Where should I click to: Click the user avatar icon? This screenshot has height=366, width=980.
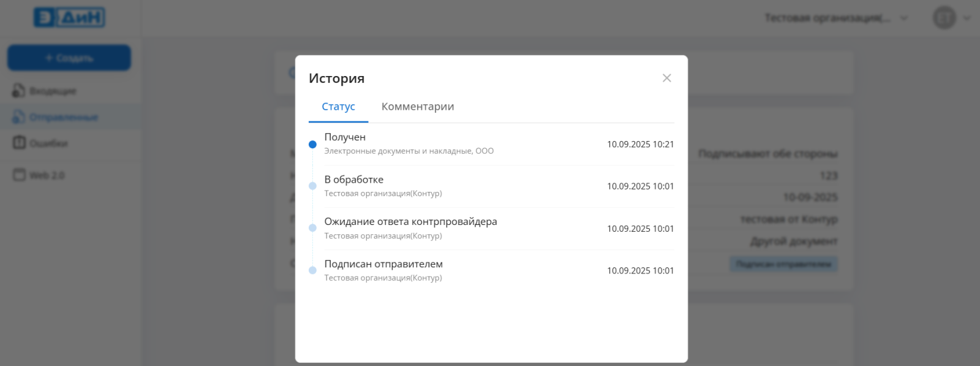point(944,18)
